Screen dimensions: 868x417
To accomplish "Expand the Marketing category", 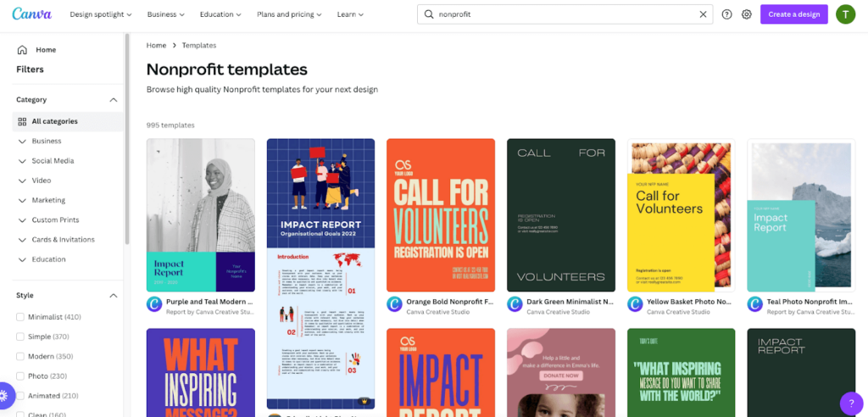I will point(22,201).
